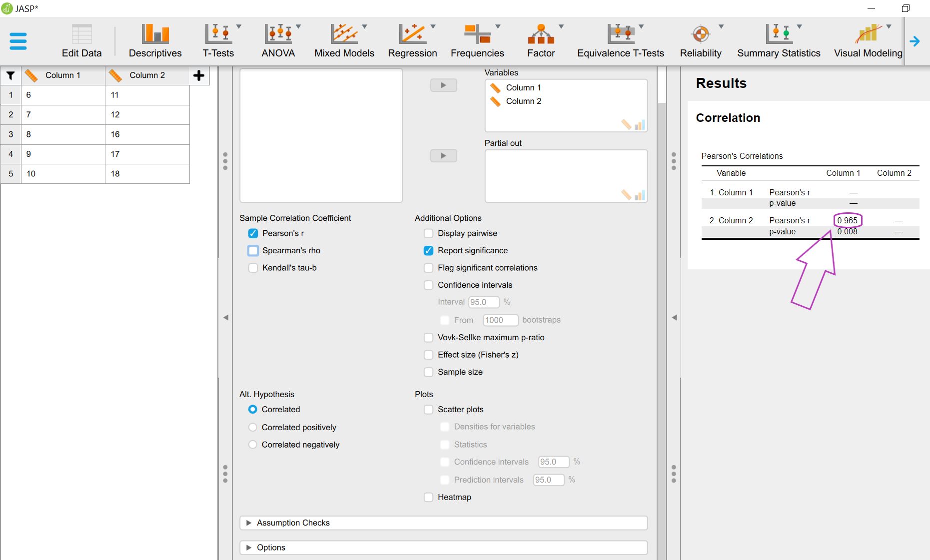Viewport: 930px width, 560px height.
Task: Click the Column 2 data header
Action: tap(147, 75)
